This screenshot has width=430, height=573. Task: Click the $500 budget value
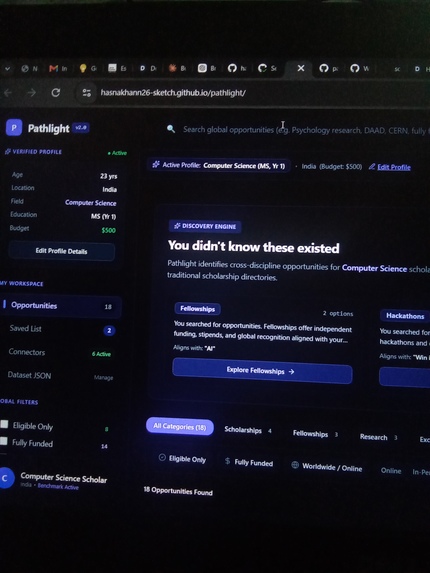109,230
